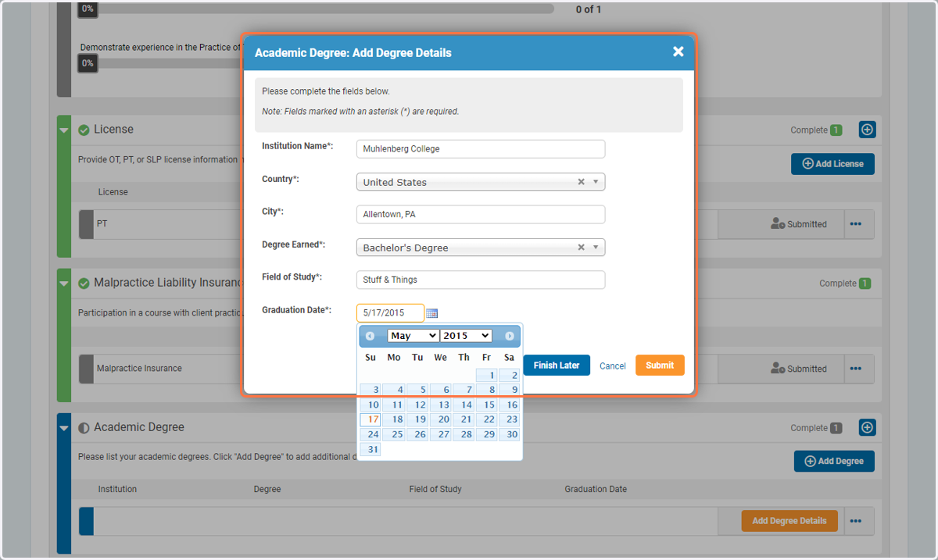Select May 17 in the calendar
Image resolution: width=938 pixels, height=560 pixels.
point(371,419)
